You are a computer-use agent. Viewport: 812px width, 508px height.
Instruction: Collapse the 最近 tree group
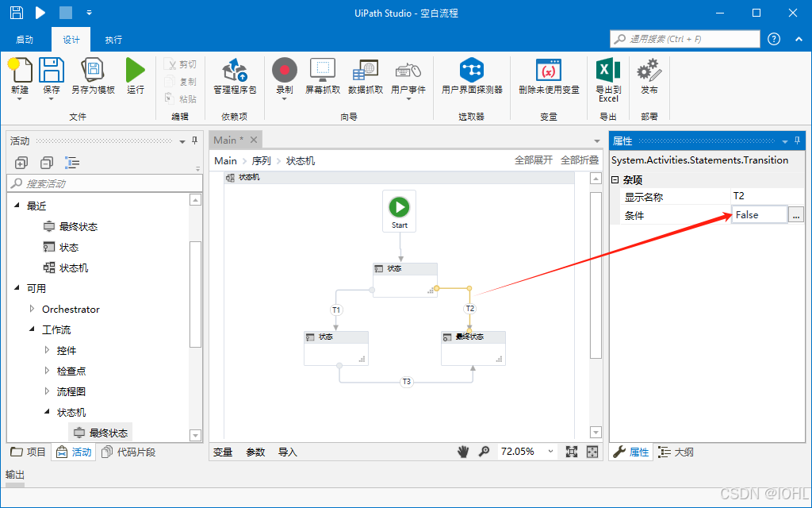17,206
